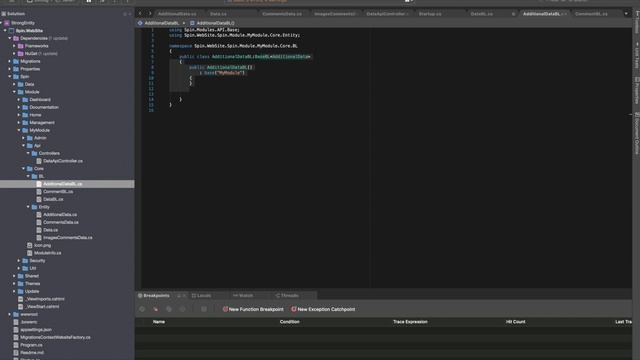Expand the Migrations folder
The width and height of the screenshot is (640, 360).
pos(10,61)
